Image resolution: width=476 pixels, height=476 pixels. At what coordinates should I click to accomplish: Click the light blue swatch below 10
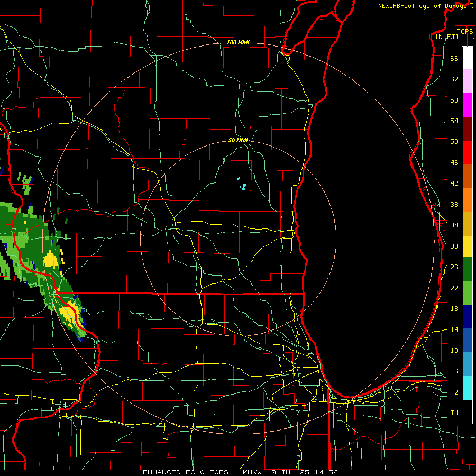(467, 364)
